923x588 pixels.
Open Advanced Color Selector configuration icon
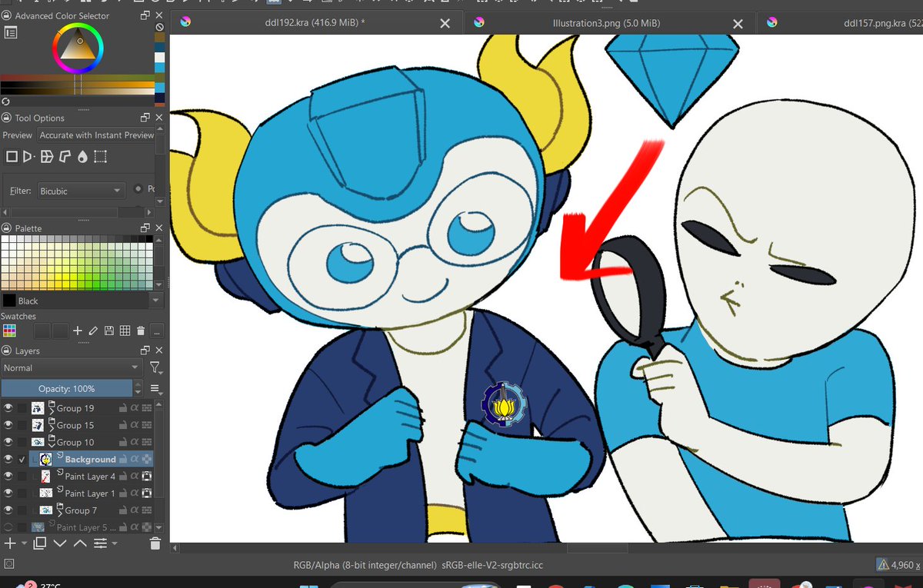click(x=10, y=32)
